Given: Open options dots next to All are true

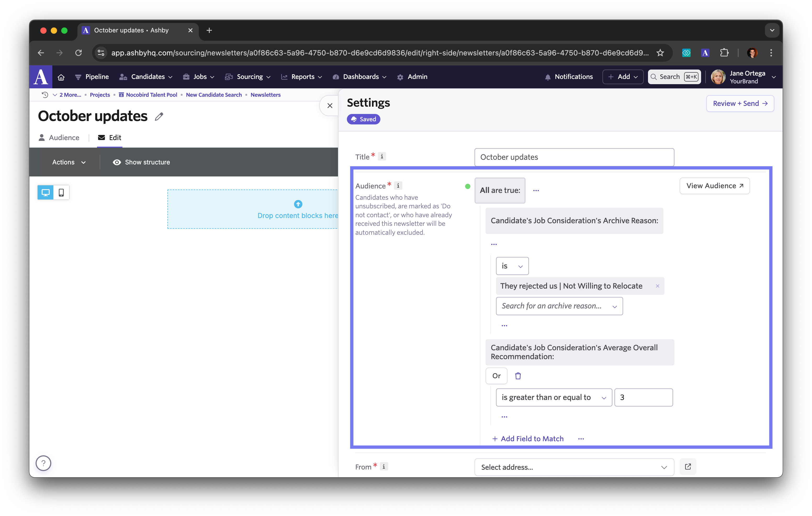Looking at the screenshot, I should 536,190.
